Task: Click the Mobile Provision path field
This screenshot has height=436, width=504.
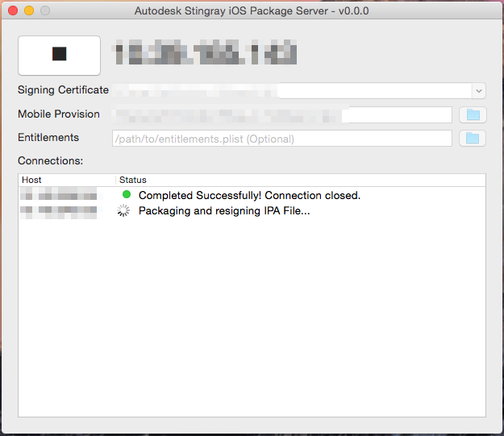Action: (282, 114)
